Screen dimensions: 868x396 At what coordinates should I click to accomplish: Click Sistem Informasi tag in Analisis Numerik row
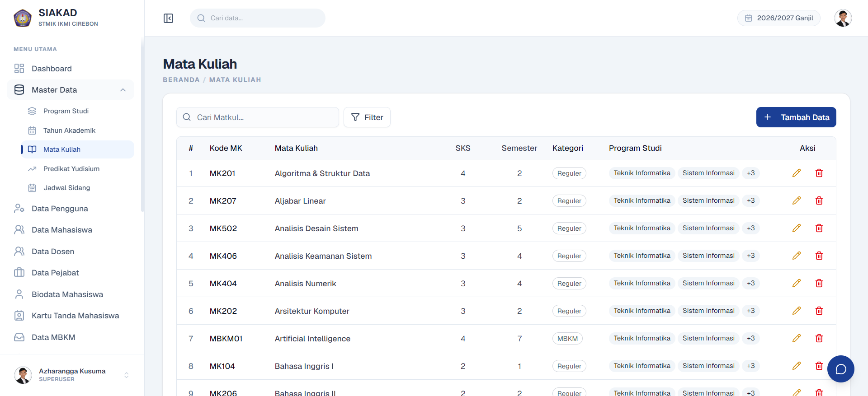pos(708,283)
